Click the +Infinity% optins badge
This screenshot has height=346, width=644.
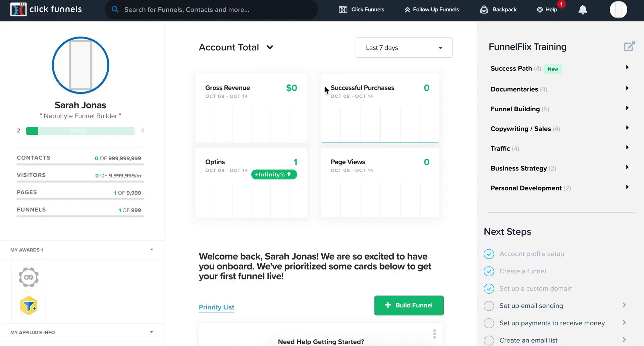click(x=274, y=174)
